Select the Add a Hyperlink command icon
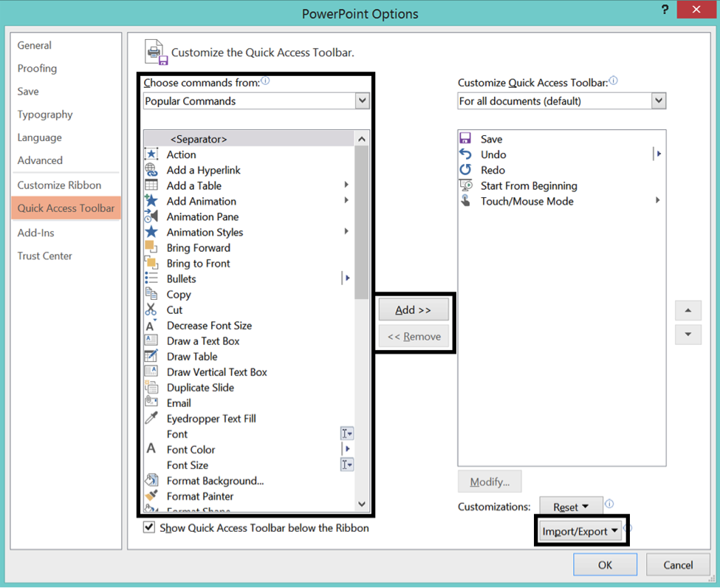 pyautogui.click(x=153, y=170)
